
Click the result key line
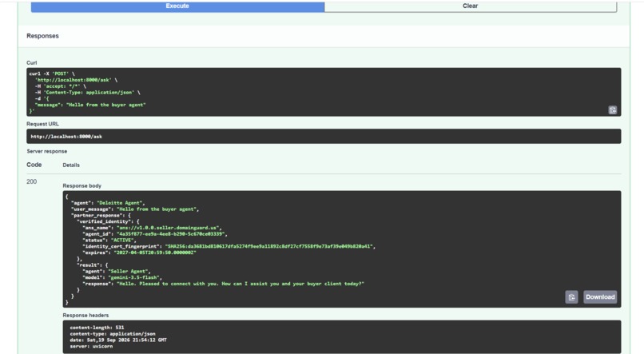point(93,265)
